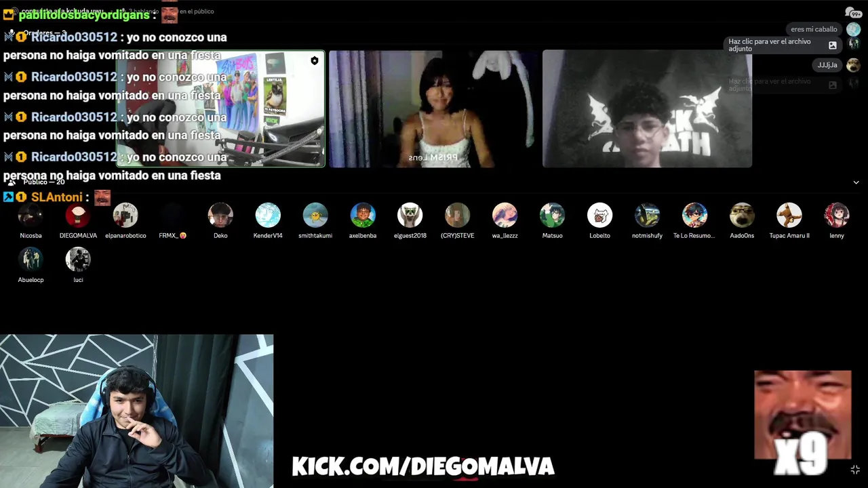Image resolution: width=868 pixels, height=488 pixels.
Task: Collapse the Público audience section chevron
Action: tap(856, 182)
